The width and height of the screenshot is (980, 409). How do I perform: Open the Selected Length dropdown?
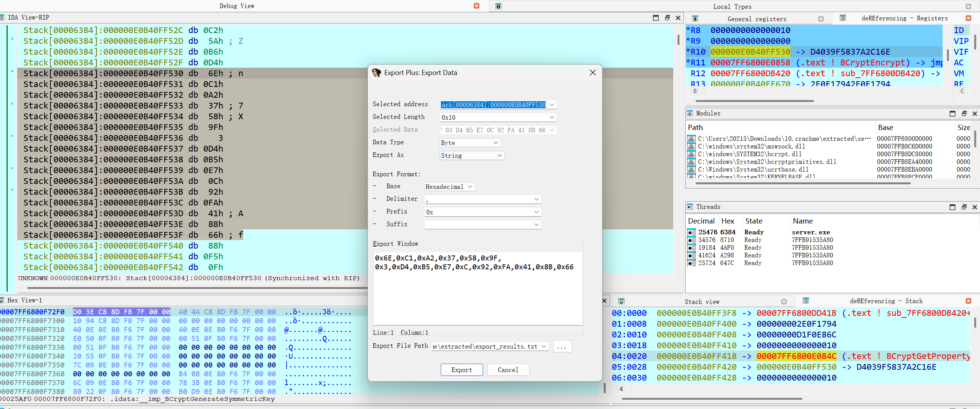(552, 117)
